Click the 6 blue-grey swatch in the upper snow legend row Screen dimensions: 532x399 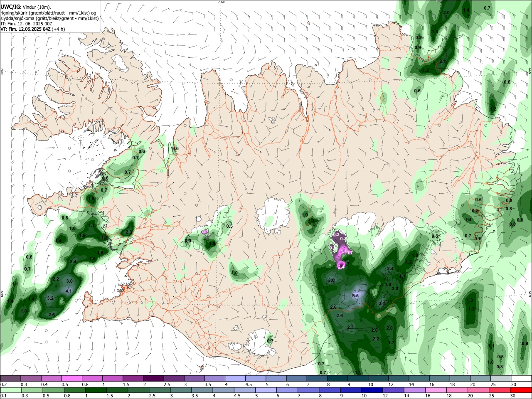(x=296, y=379)
